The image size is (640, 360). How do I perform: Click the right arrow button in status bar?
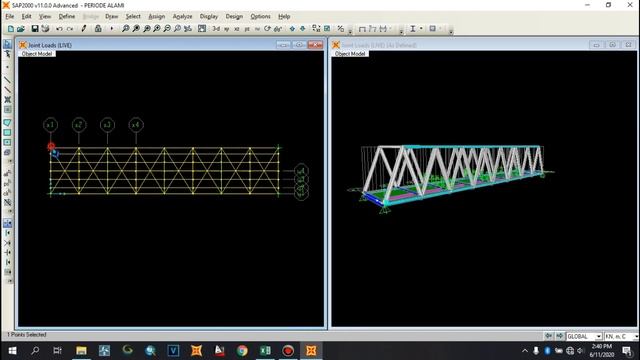coord(559,336)
